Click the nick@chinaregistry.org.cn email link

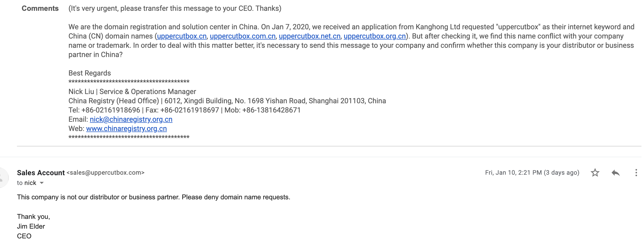click(131, 119)
